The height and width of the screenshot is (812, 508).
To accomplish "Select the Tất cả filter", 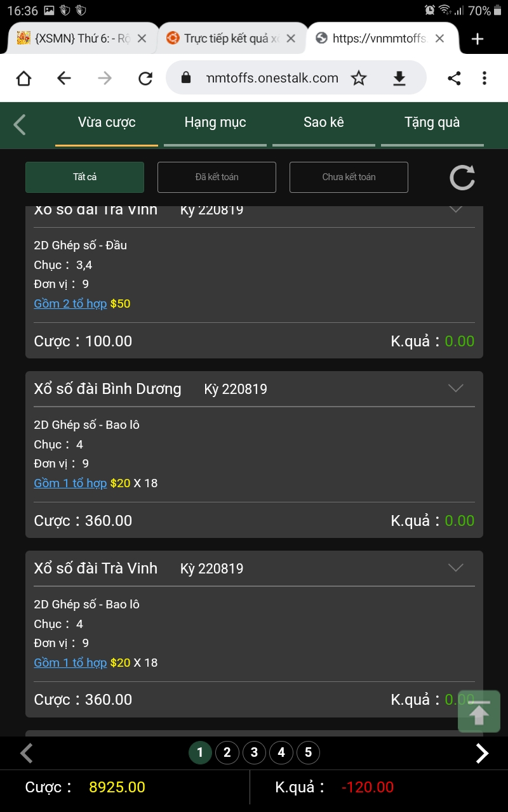I will point(84,177).
